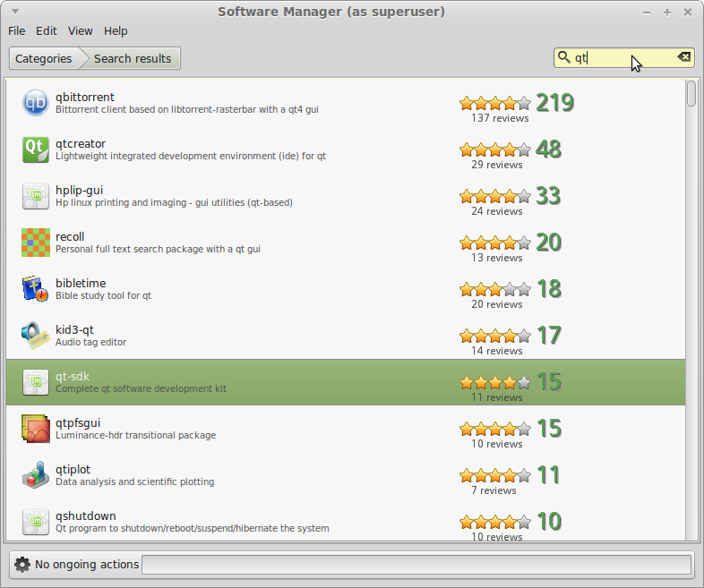Open the window menu arrow in title bar
The height and width of the screenshot is (588, 704).
click(15, 12)
